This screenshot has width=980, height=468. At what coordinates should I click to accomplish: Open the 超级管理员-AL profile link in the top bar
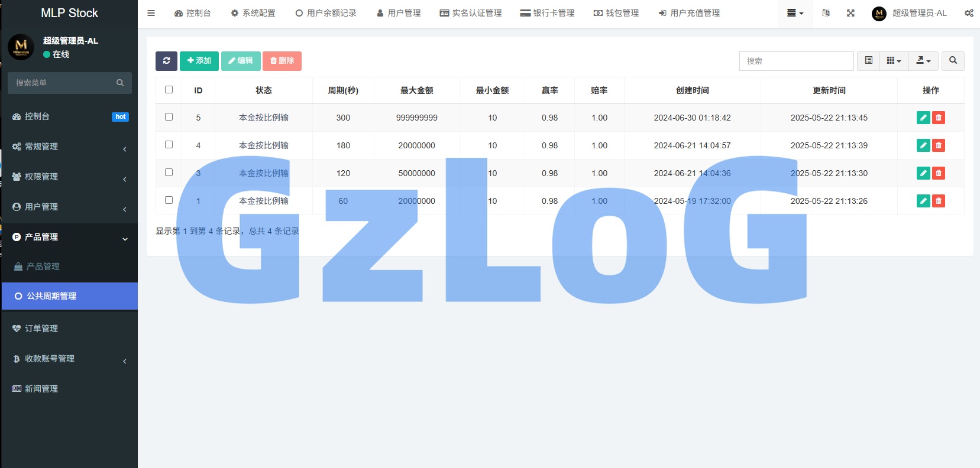[910, 13]
